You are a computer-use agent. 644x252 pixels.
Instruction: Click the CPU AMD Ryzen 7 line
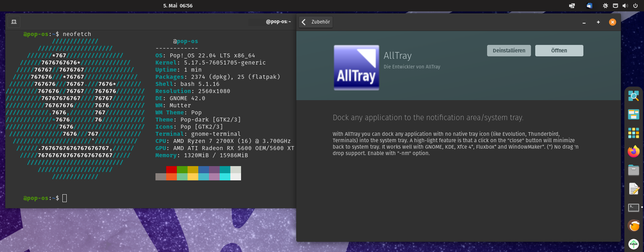223,141
